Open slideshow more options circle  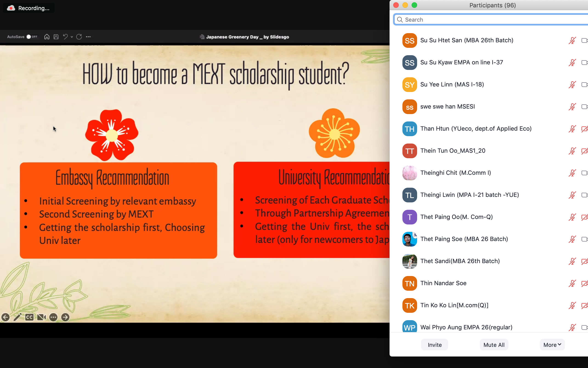coord(54,317)
